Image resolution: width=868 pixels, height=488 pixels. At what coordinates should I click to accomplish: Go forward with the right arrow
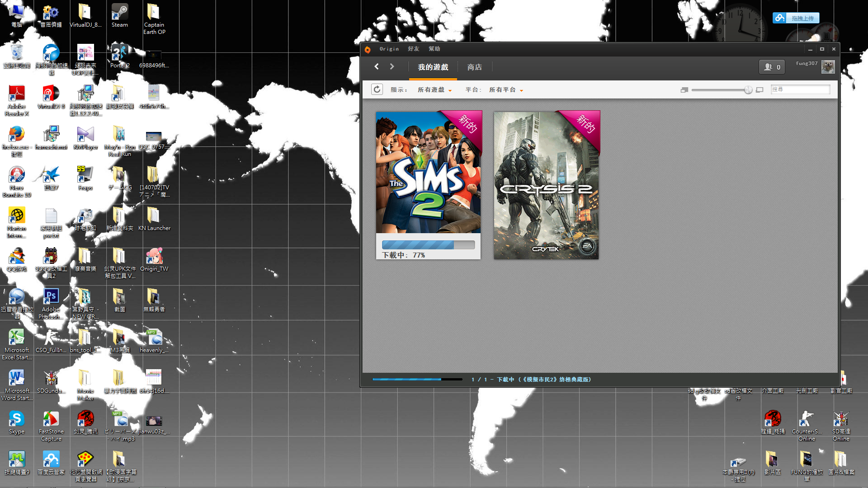click(392, 67)
